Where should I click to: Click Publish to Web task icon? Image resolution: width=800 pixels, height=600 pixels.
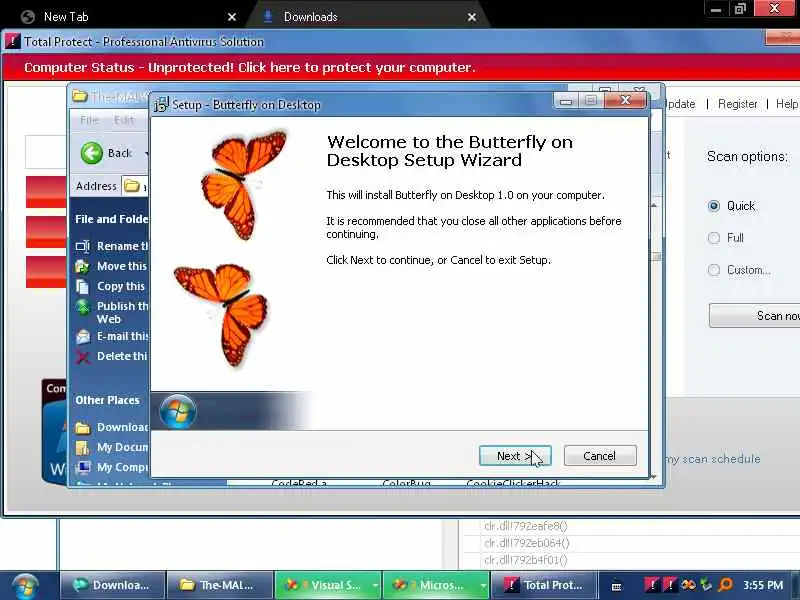pyautogui.click(x=83, y=306)
